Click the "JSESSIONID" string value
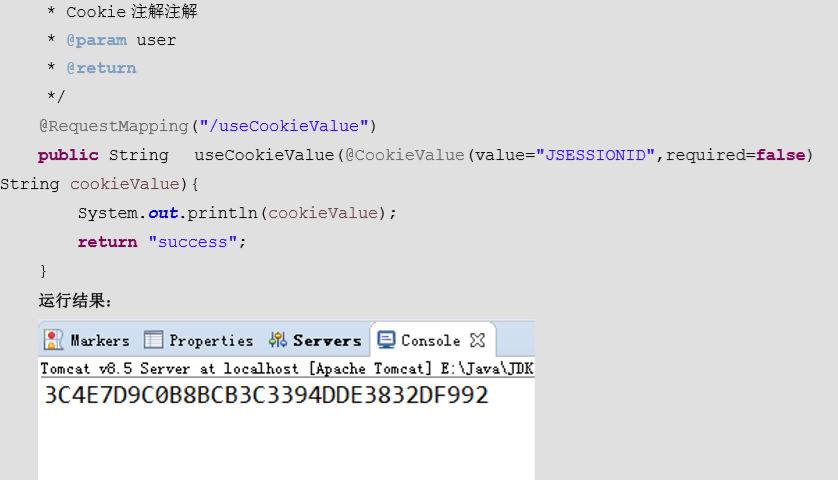This screenshot has height=480, width=838. 595,155
